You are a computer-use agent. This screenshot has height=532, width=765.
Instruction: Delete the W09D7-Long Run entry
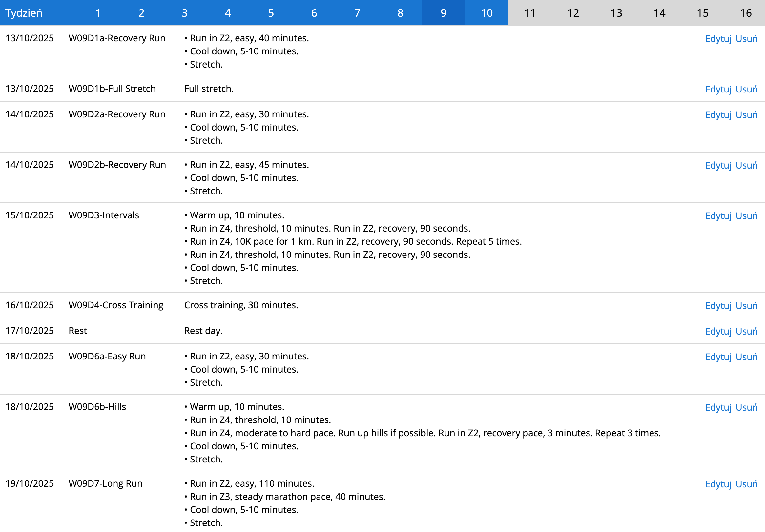coord(746,484)
